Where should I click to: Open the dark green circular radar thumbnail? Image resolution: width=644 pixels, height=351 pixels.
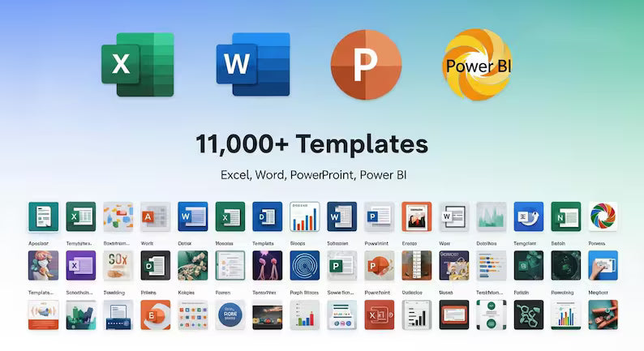(566, 266)
